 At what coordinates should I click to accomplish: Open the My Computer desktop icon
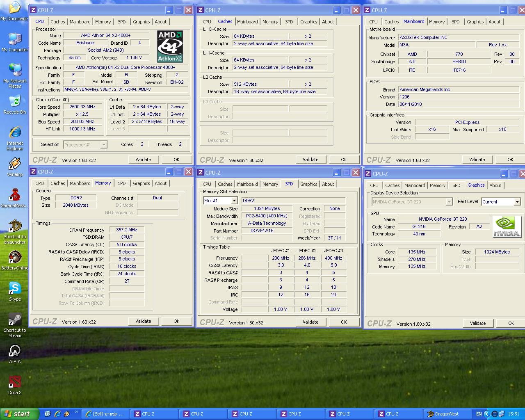[x=15, y=41]
